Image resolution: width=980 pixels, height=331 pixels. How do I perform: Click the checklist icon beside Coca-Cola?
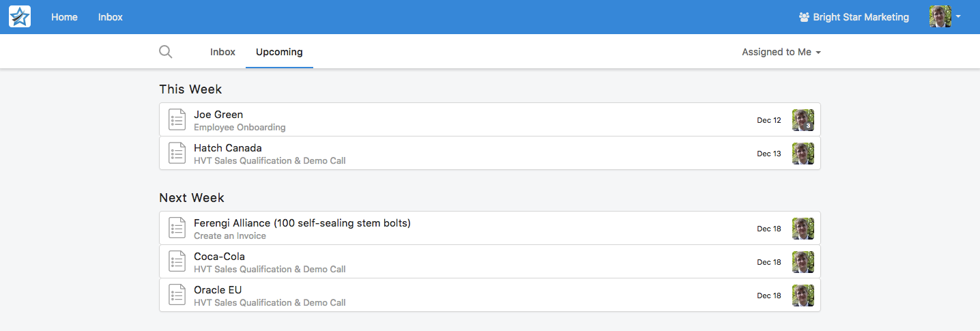coord(177,262)
